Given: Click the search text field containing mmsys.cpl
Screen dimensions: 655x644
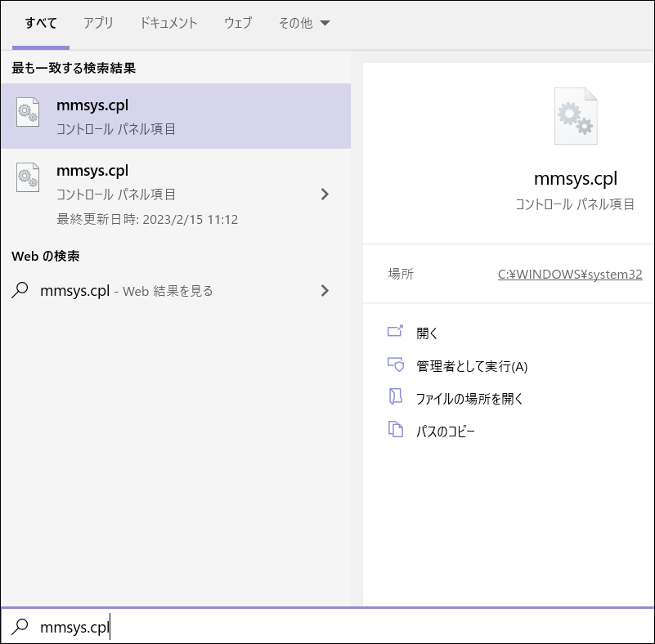Looking at the screenshot, I should 327,627.
